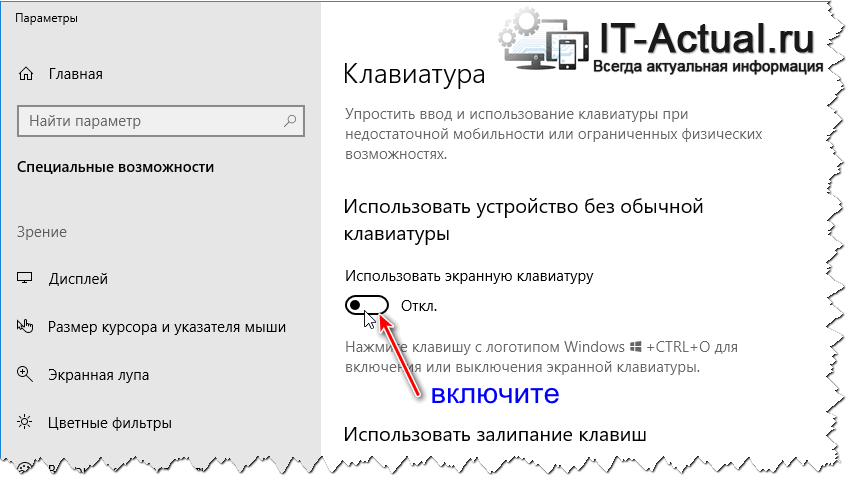Click the Home house icon
848x477 pixels.
tap(26, 74)
